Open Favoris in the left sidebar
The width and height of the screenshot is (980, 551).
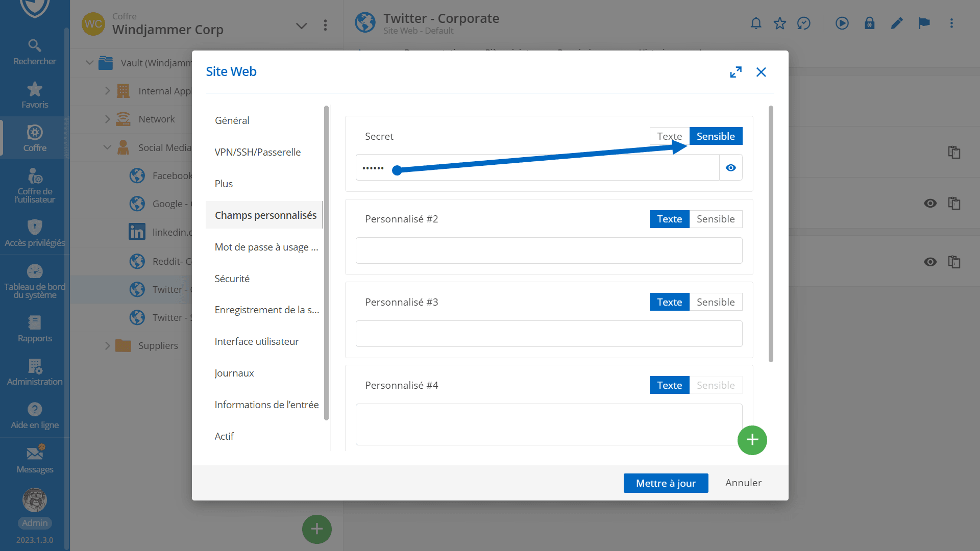pyautogui.click(x=35, y=95)
